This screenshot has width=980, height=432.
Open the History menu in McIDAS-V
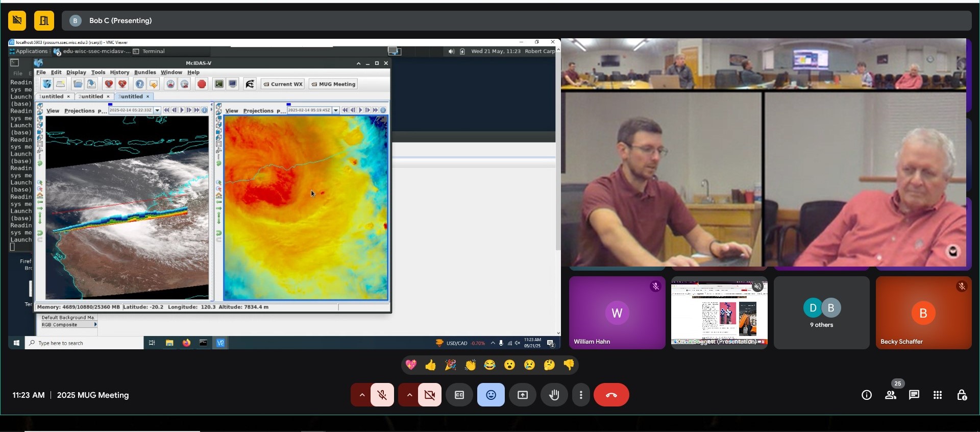[119, 73]
